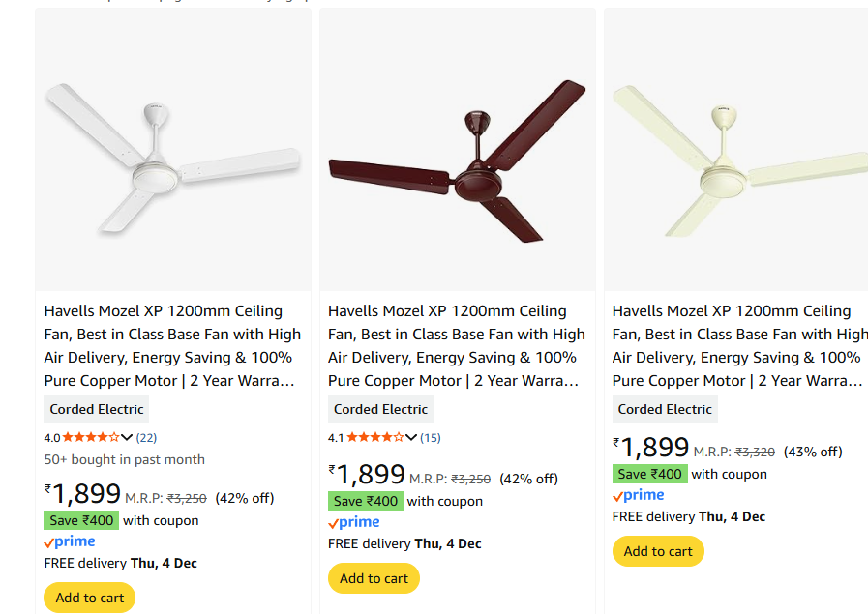
Task: Click Save ₹400 coupon badge on white fan
Action: 81,520
